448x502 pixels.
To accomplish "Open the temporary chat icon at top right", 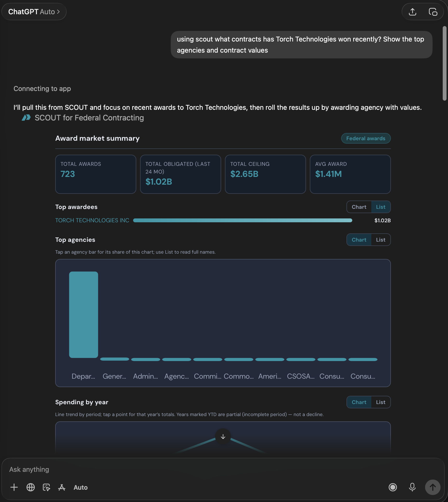I will (433, 12).
